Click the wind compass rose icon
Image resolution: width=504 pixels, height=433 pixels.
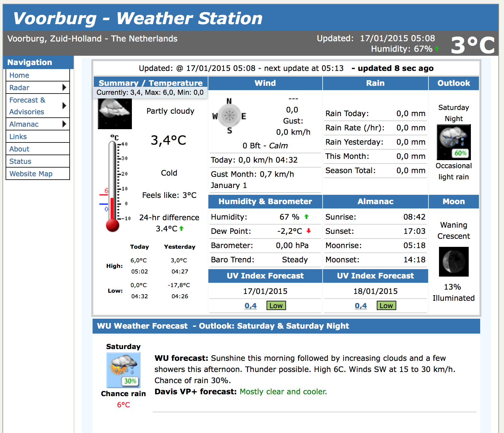click(229, 116)
